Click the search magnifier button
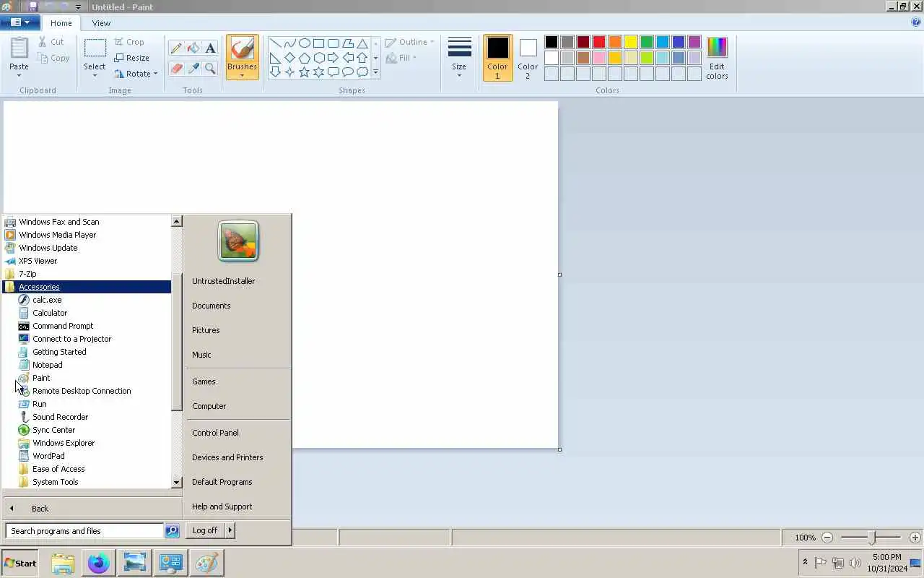Image resolution: width=924 pixels, height=578 pixels. tap(172, 531)
